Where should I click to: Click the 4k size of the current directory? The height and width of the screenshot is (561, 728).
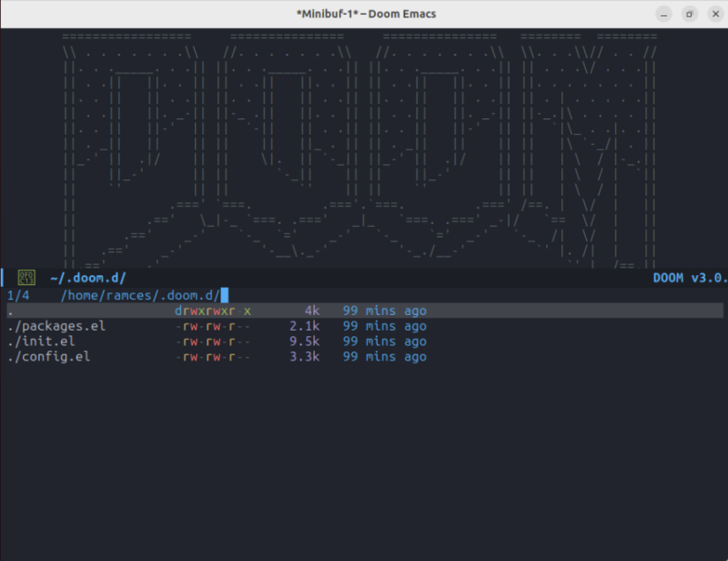(311, 310)
